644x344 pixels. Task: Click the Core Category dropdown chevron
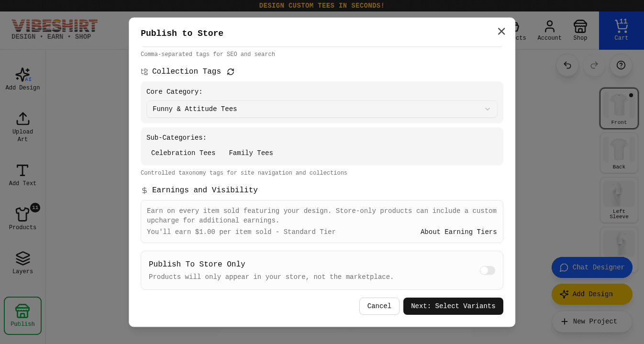point(488,109)
